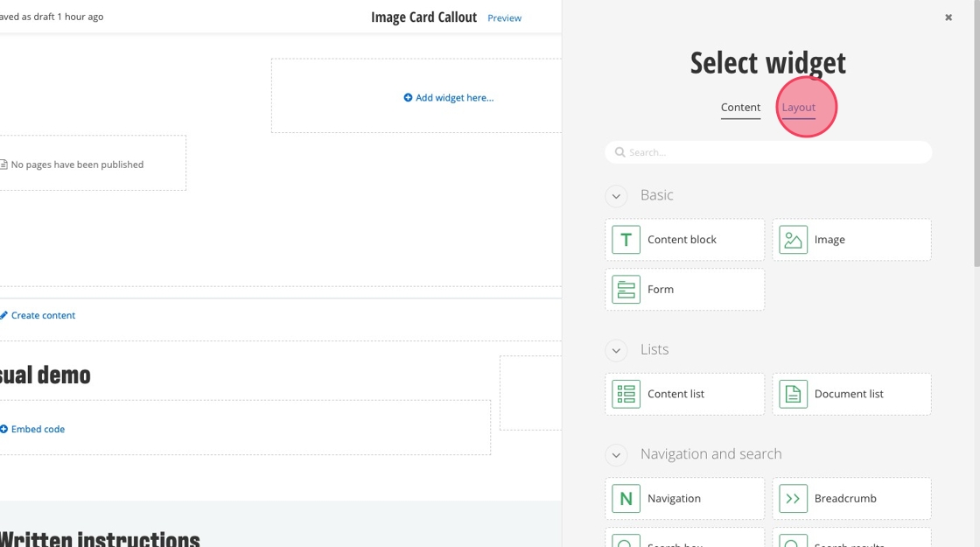Select the Content block widget icon
980x547 pixels.
point(626,240)
